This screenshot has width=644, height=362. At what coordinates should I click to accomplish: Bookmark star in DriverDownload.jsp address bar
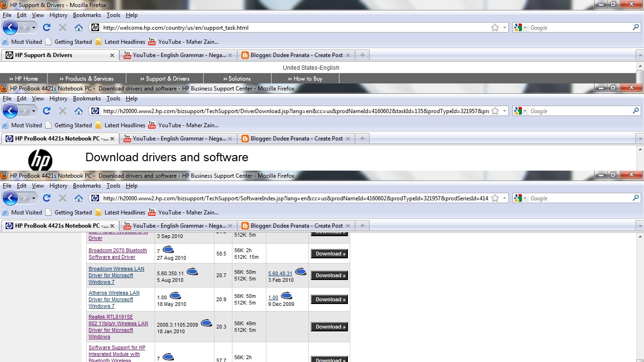tap(495, 111)
